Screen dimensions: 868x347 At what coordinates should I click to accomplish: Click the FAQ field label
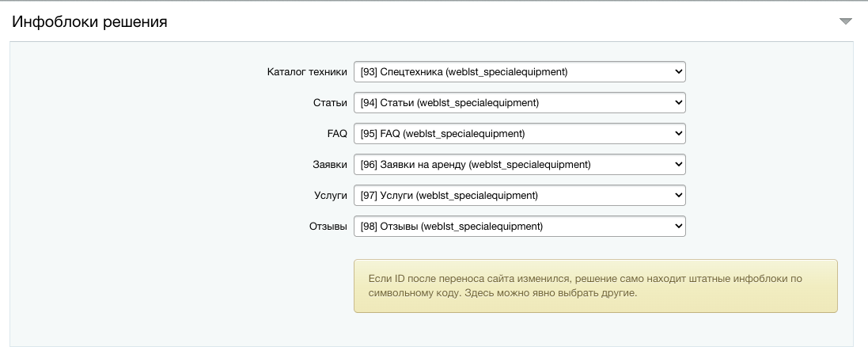pos(337,134)
